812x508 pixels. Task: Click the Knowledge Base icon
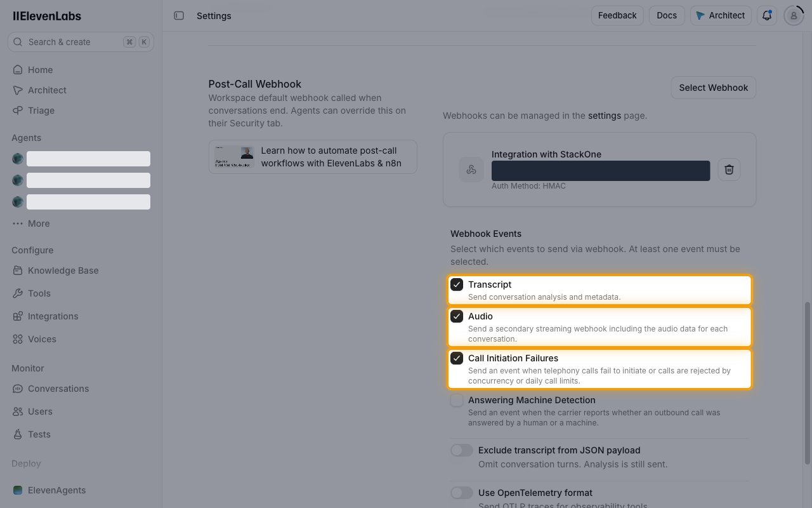click(x=18, y=271)
